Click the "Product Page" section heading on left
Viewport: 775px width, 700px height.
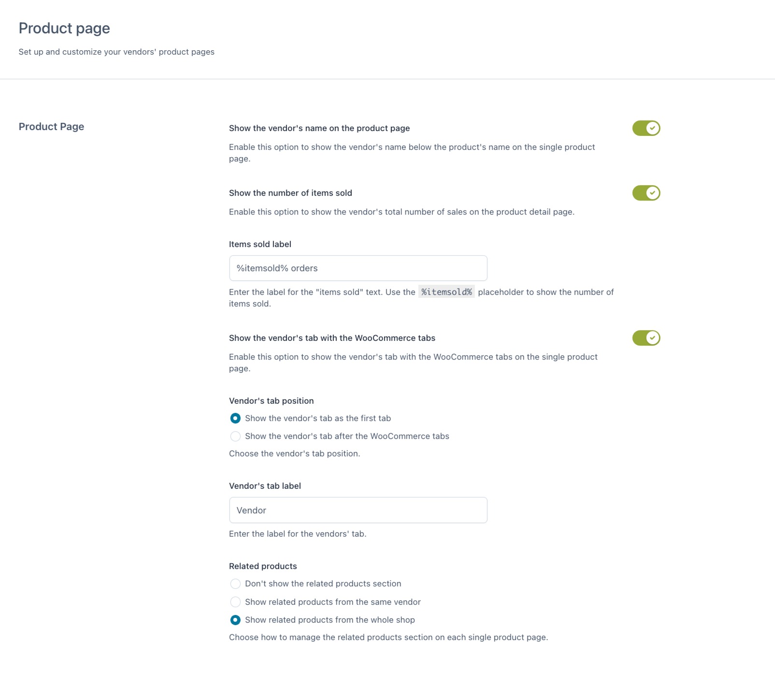51,127
